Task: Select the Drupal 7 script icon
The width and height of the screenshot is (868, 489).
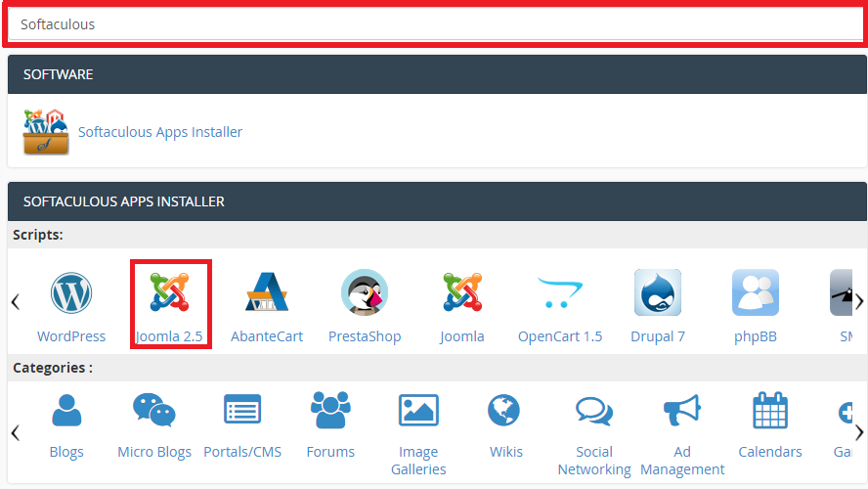Action: point(658,292)
